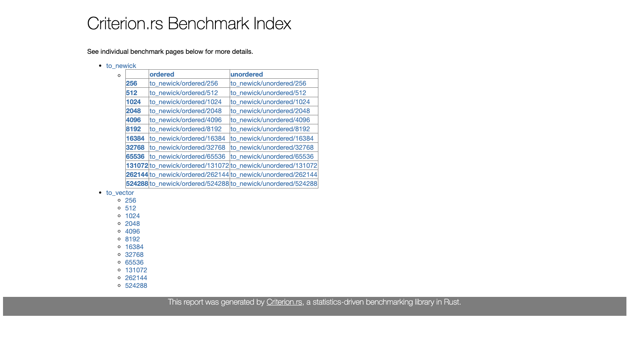The width and height of the screenshot is (629, 364).
Task: Open to_newick/unordered/2048 benchmark
Action: [270, 111]
